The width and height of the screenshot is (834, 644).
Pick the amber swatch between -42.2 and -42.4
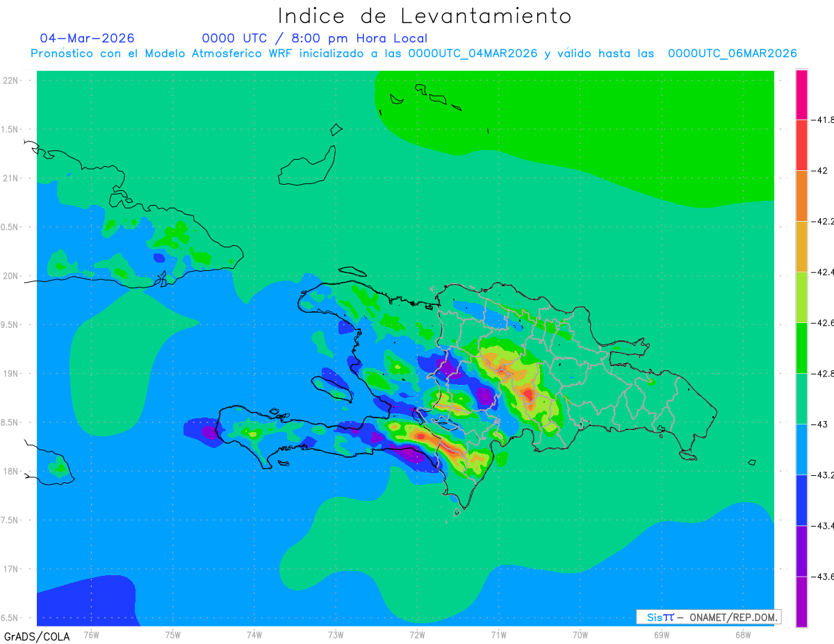coord(801,246)
